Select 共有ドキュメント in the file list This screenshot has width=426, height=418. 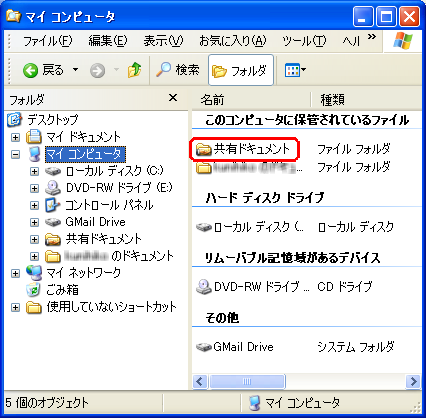(252, 149)
